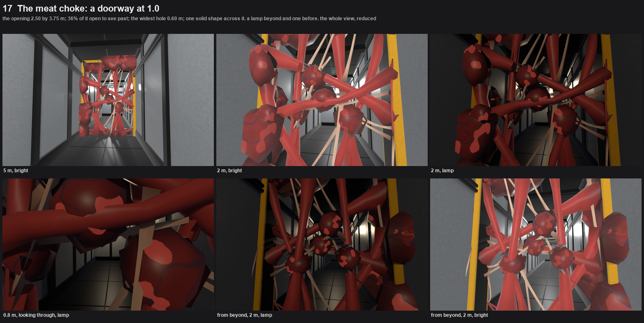The width and height of the screenshot is (644, 323).
Task: Click the caption '0.8 m, looking through, lamp'
Action: pos(36,315)
